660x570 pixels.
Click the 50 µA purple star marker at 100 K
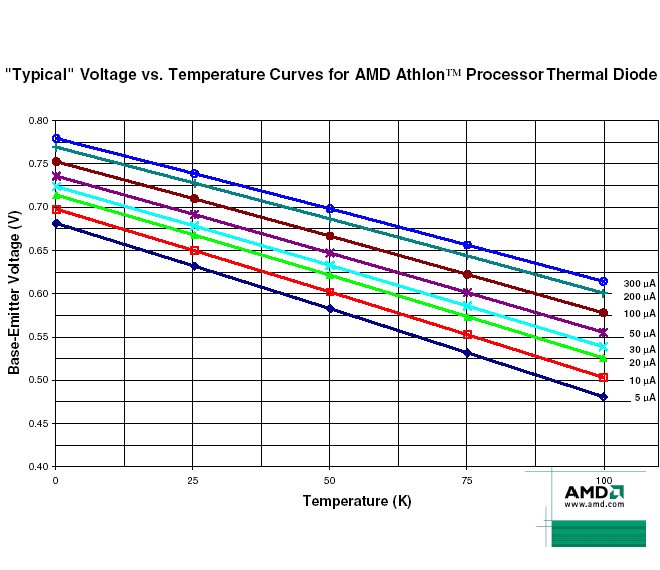[603, 333]
